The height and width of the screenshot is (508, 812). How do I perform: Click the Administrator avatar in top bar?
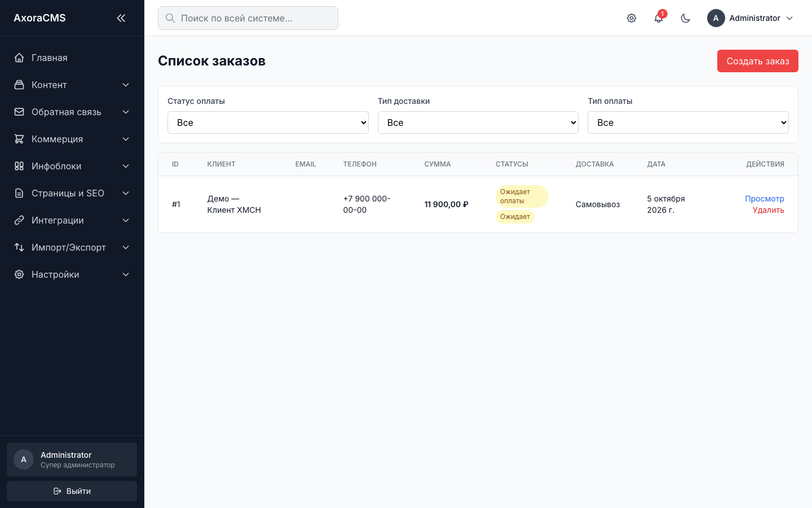pos(716,18)
